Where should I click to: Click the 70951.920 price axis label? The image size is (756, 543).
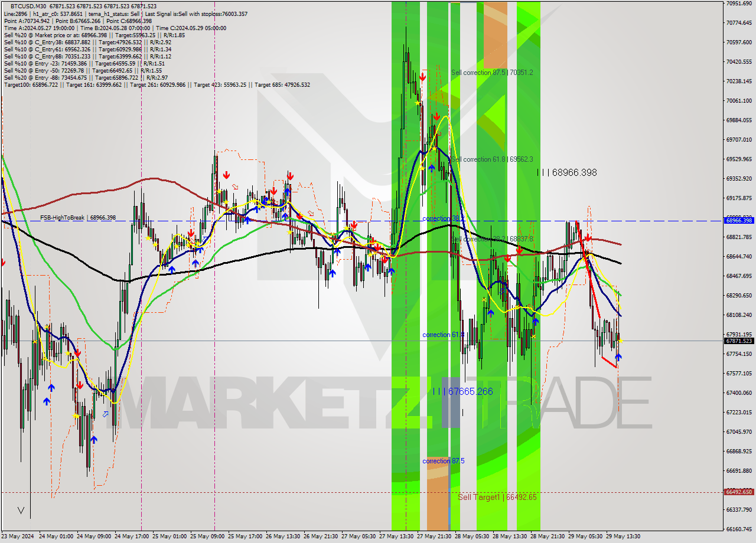[739, 4]
